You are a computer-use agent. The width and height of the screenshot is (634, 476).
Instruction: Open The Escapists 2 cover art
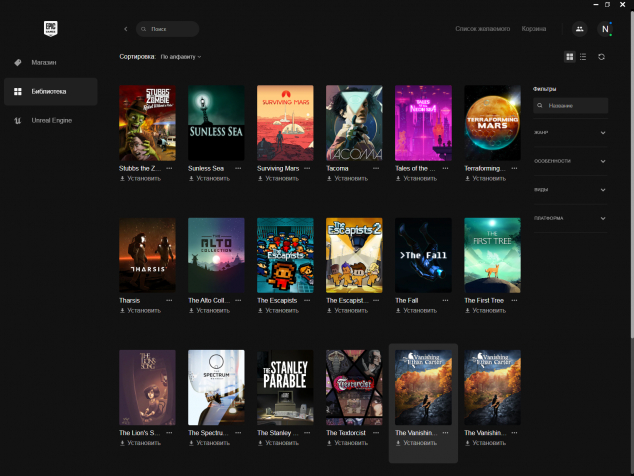[x=354, y=255]
